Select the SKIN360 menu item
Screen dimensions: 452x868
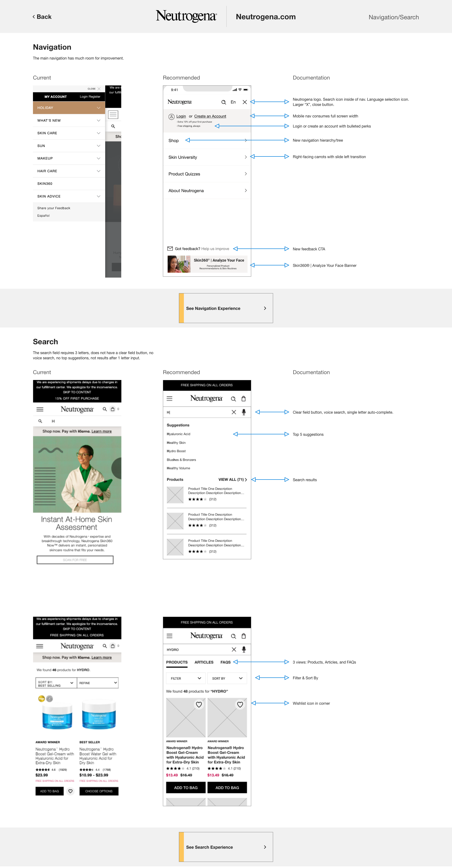[x=69, y=184]
